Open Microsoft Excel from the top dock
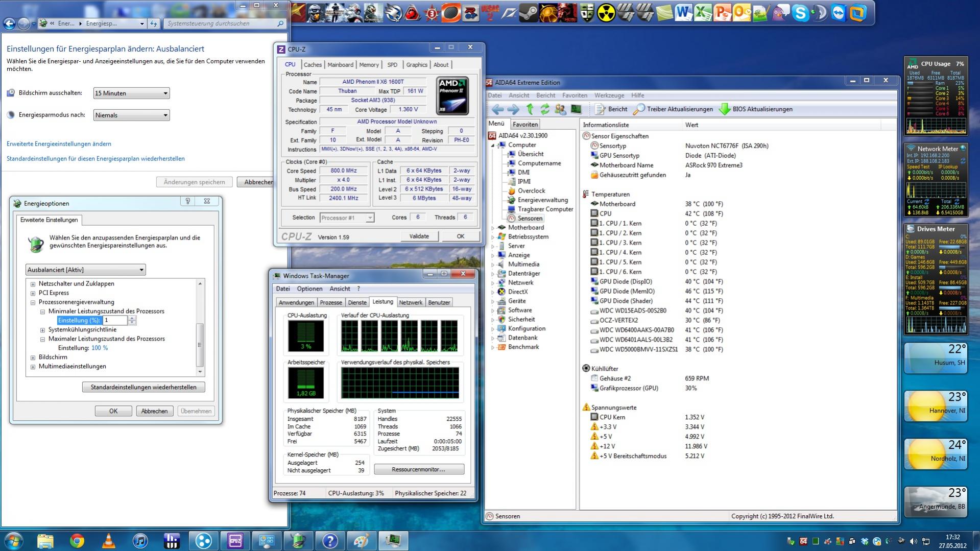Image resolution: width=980 pixels, height=551 pixels. tap(703, 13)
